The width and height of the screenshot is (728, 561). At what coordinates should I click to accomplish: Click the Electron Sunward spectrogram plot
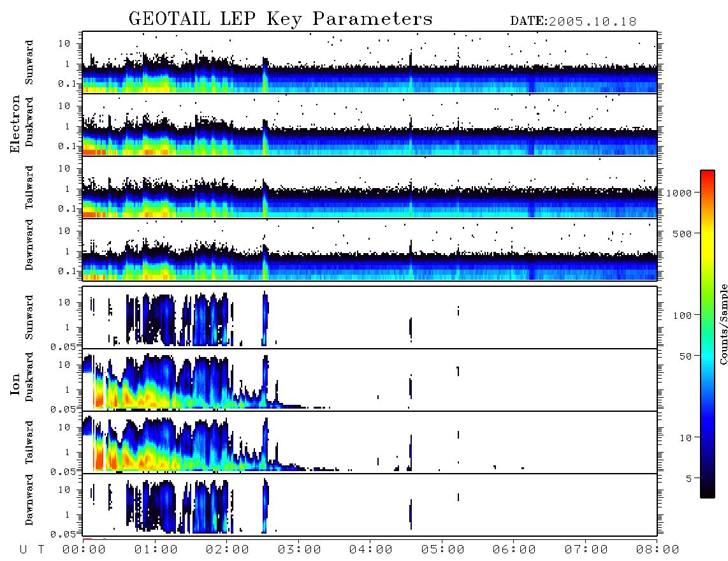pyautogui.click(x=370, y=62)
